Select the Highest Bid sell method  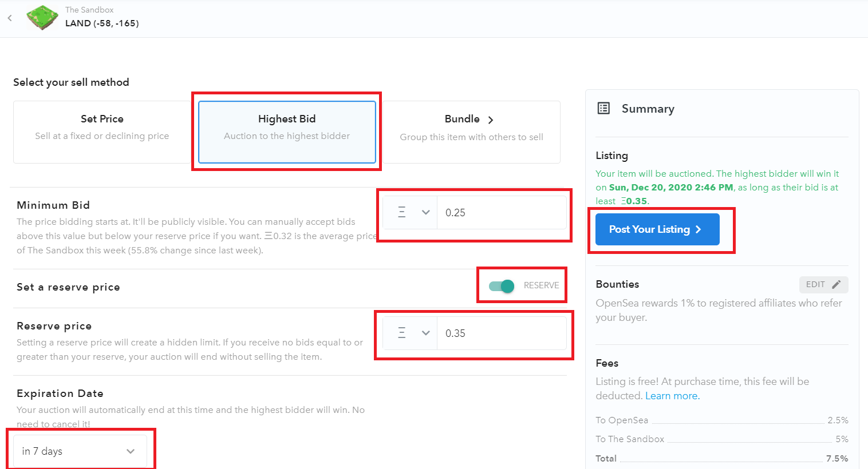tap(287, 132)
